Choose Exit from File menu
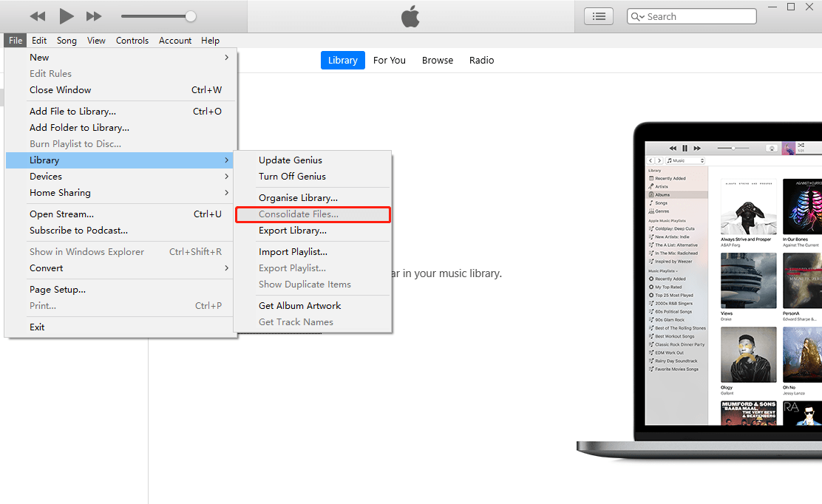 [120, 327]
